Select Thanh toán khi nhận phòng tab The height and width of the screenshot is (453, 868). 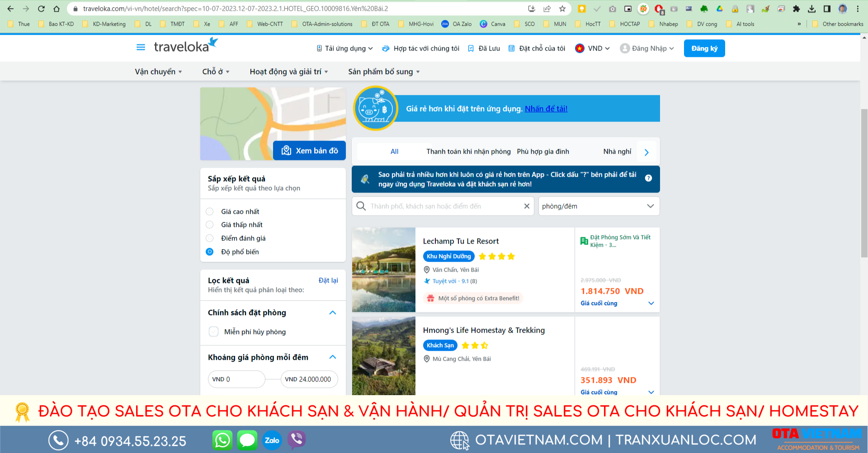click(x=468, y=151)
